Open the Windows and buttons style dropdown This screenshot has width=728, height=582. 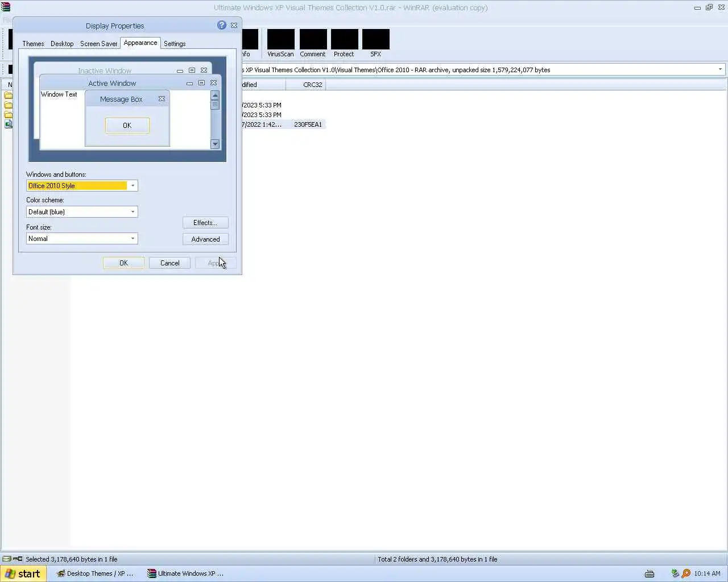[133, 186]
